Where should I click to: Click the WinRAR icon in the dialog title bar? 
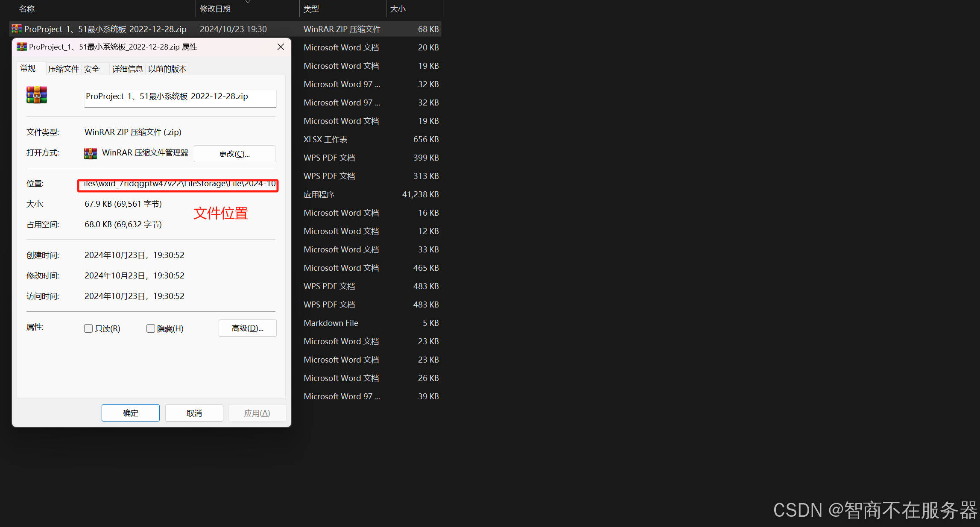[21, 47]
